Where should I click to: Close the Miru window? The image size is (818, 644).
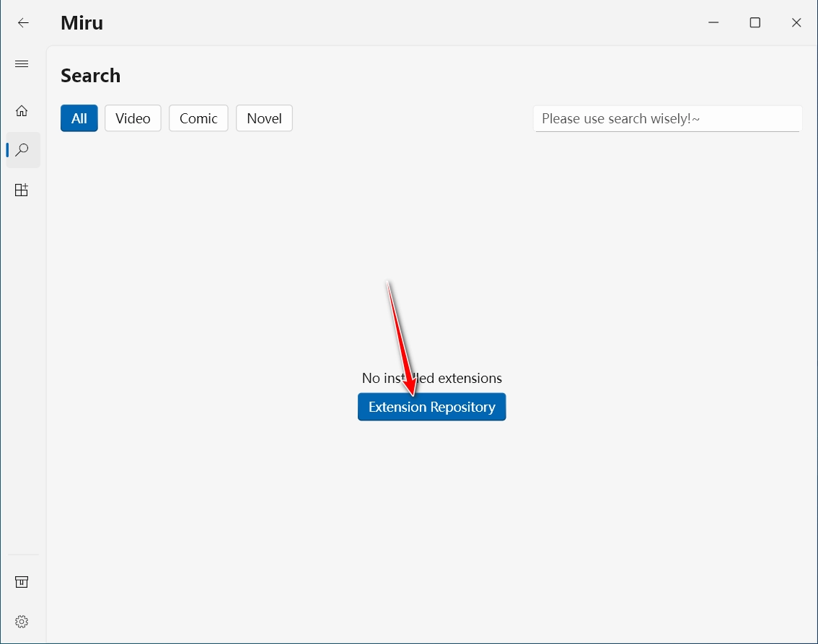tap(796, 23)
